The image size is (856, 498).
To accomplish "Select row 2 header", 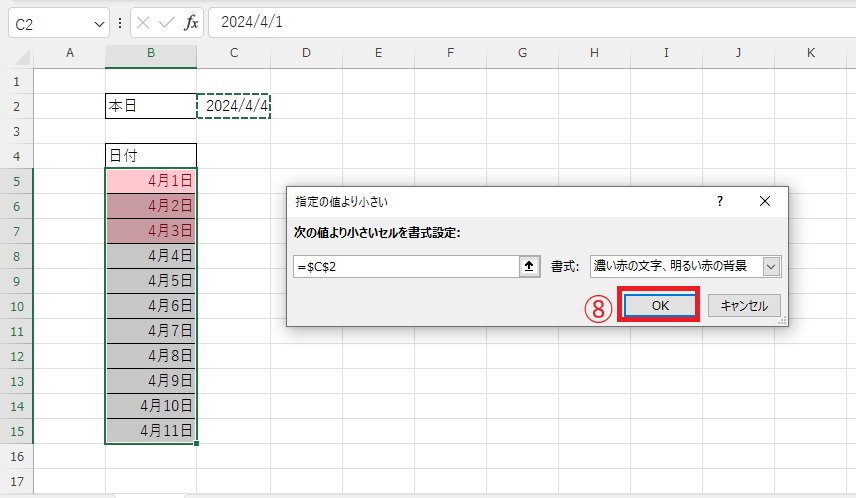I will [x=16, y=106].
